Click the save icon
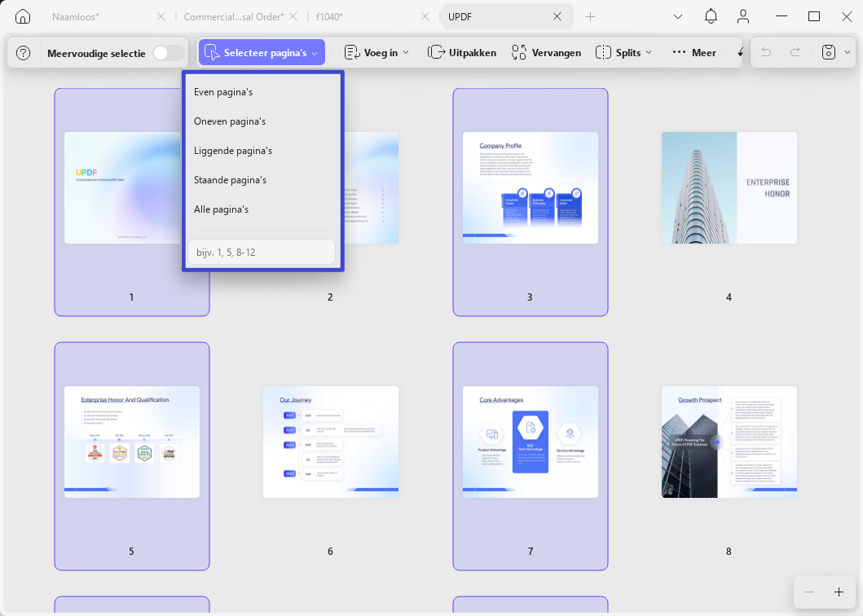 [x=828, y=52]
